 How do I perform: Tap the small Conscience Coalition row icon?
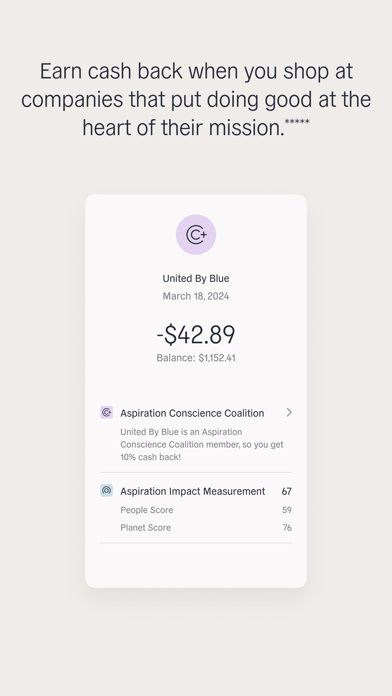(x=107, y=412)
